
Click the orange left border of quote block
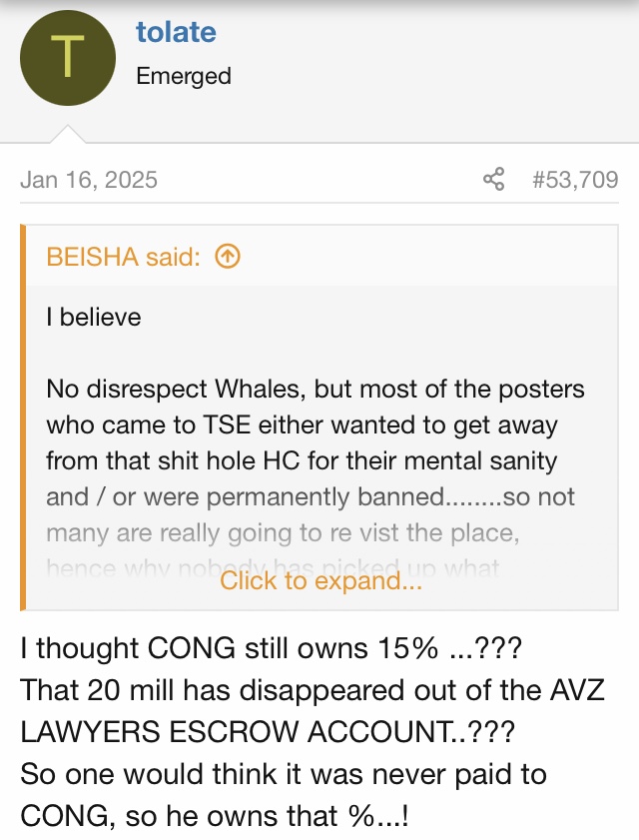[23, 418]
